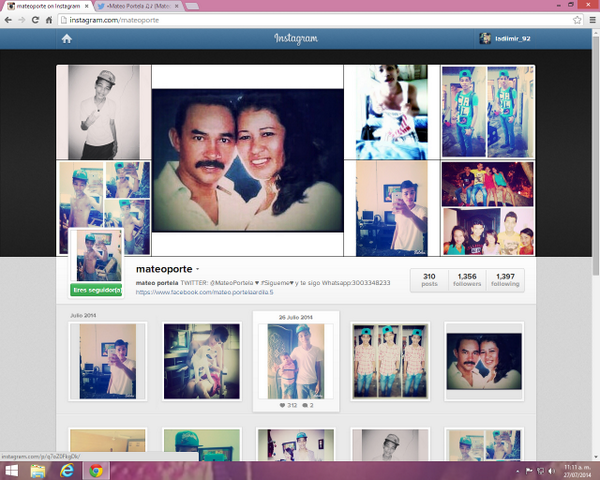Click 310 posts counter

429,280
